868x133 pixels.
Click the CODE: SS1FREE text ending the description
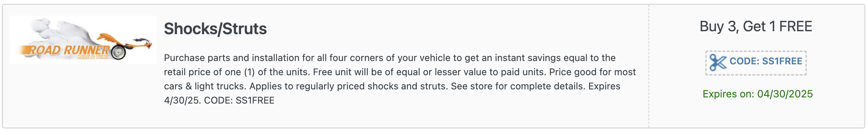click(239, 100)
